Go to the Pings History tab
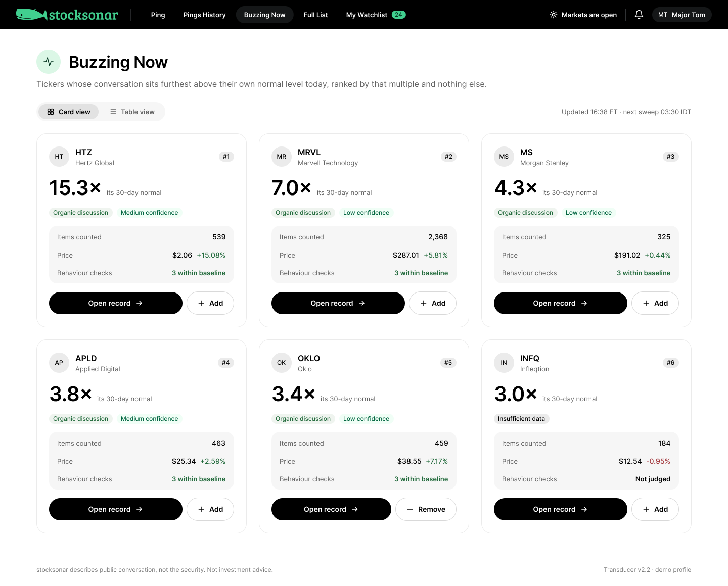The image size is (728, 586). pos(204,15)
